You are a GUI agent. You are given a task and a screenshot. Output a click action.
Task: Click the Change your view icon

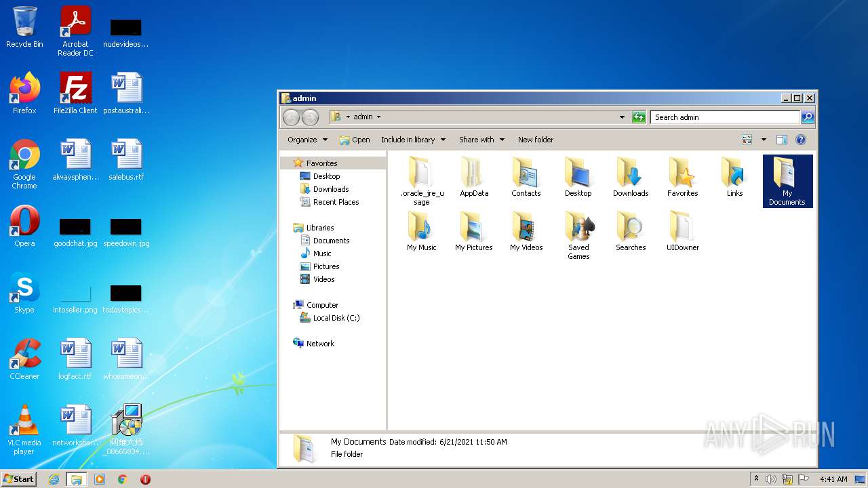pos(747,140)
